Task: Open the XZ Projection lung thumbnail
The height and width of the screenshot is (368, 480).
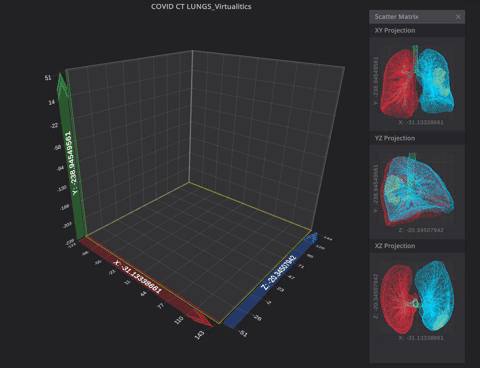Action: point(417,297)
